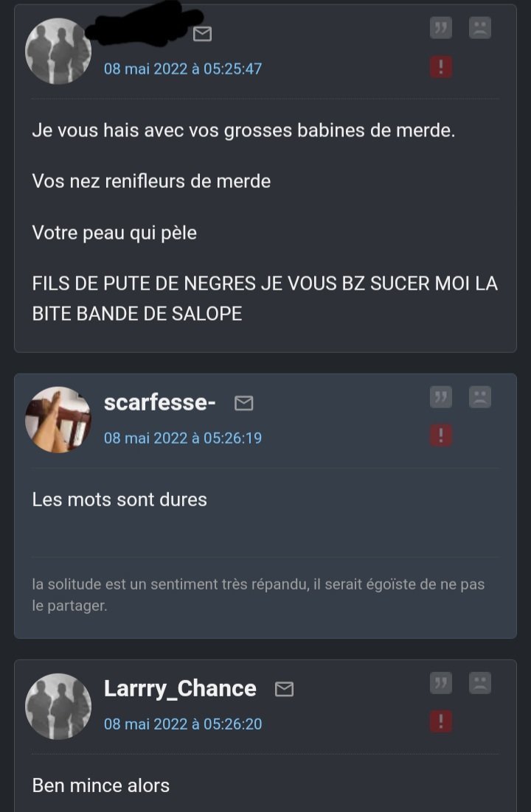This screenshot has height=812, width=531.
Task: Report the first post with the red exclamation icon
Action: click(441, 67)
